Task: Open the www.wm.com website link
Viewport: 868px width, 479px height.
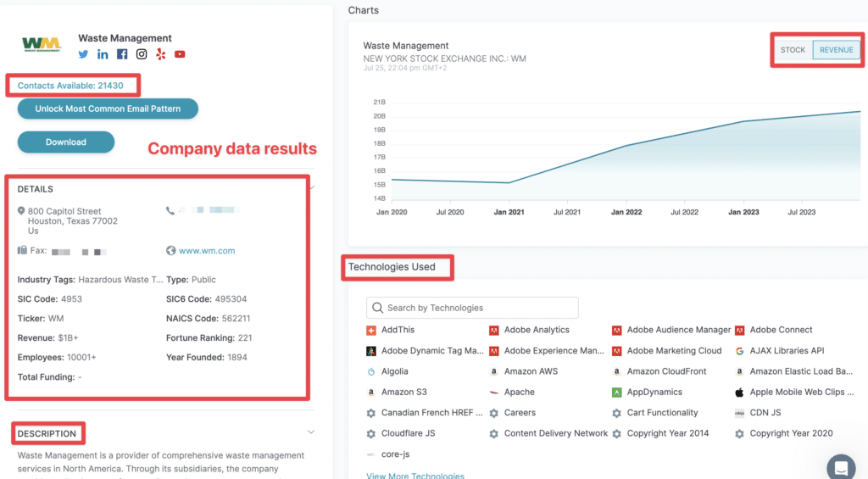Action: coord(207,250)
